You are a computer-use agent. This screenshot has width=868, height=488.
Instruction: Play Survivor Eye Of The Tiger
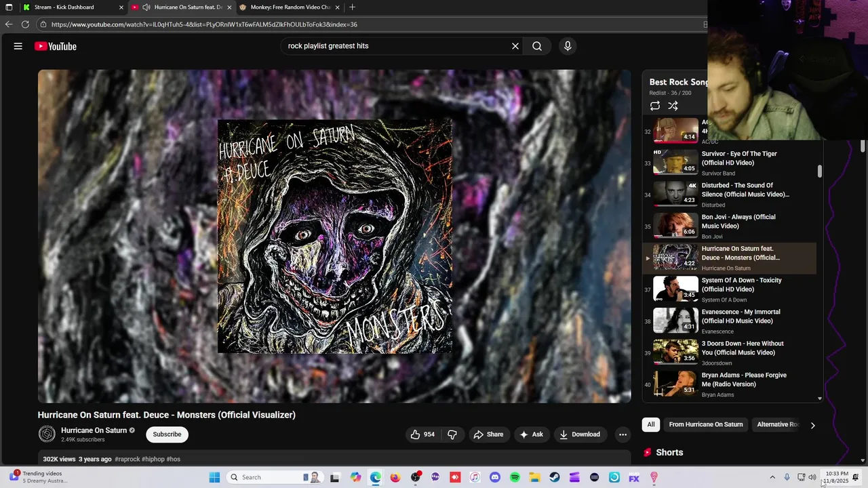pos(731,163)
